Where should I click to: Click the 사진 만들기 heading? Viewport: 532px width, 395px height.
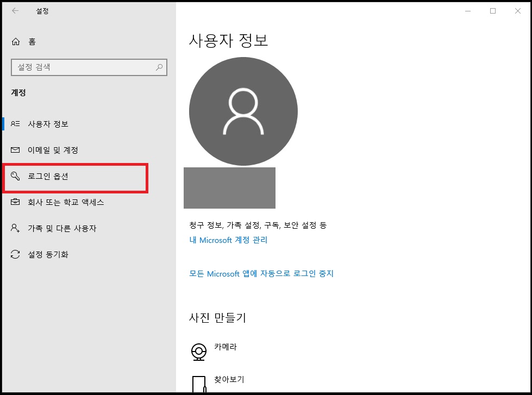217,318
